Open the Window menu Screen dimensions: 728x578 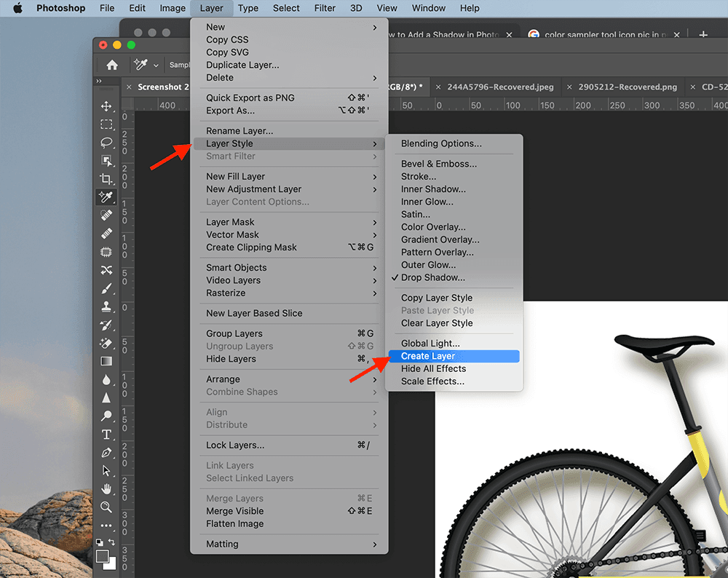click(x=429, y=8)
